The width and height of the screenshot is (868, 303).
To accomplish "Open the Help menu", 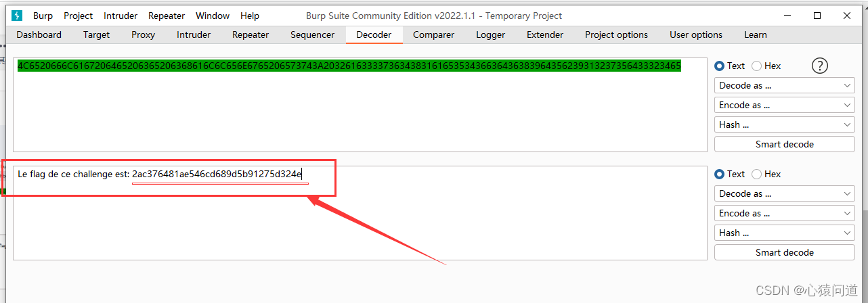I will click(250, 16).
